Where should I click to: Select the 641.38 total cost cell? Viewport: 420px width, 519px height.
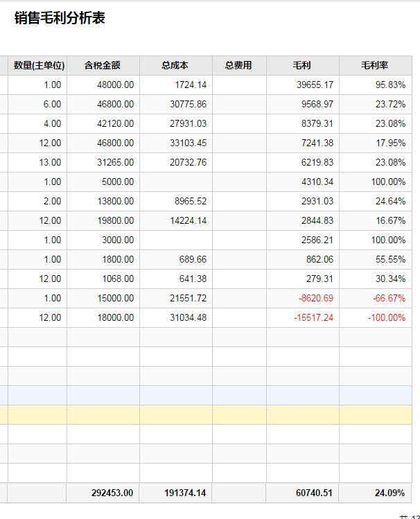pyautogui.click(x=176, y=279)
